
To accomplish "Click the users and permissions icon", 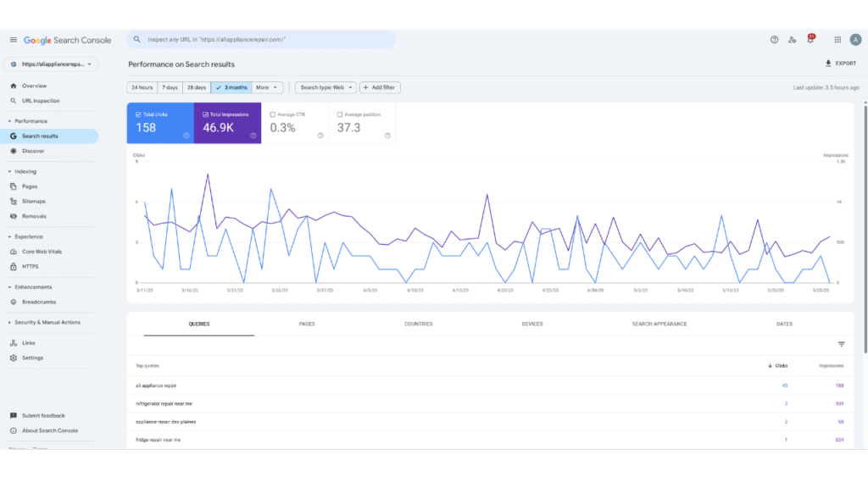I will pyautogui.click(x=792, y=40).
